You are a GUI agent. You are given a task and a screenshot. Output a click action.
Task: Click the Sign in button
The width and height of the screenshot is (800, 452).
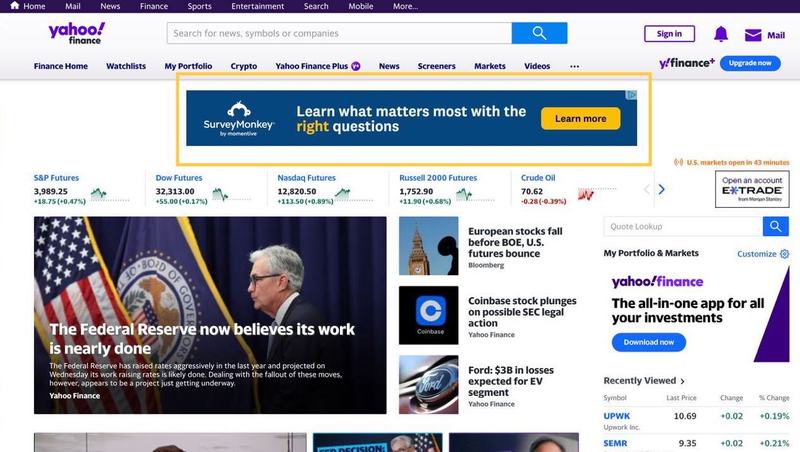coord(669,34)
